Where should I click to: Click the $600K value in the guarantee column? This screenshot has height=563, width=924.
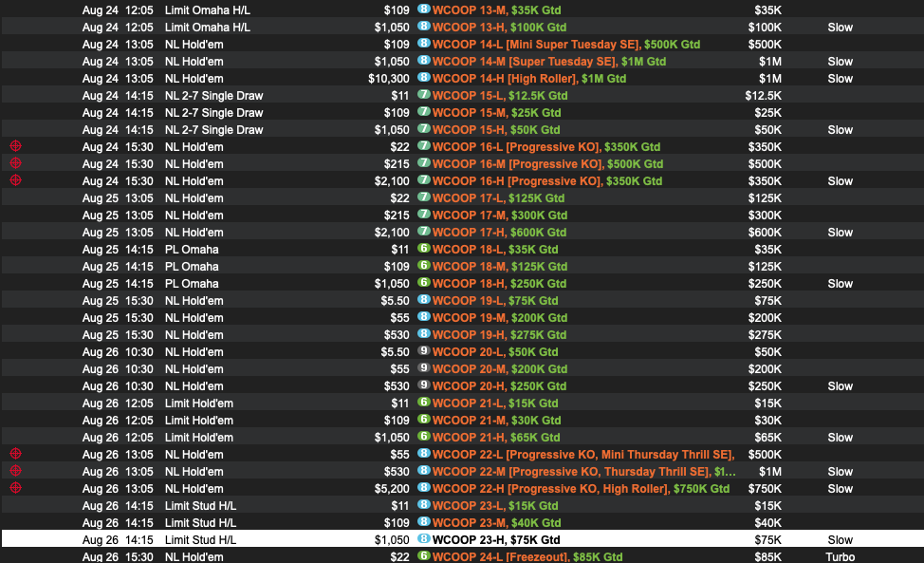[765, 233]
